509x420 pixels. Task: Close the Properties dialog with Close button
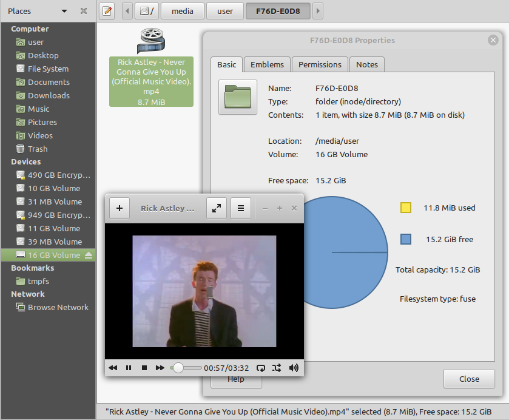tap(469, 379)
